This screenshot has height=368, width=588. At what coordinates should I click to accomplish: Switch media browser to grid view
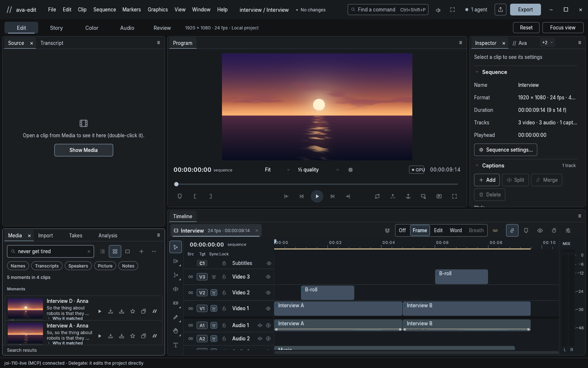point(115,251)
